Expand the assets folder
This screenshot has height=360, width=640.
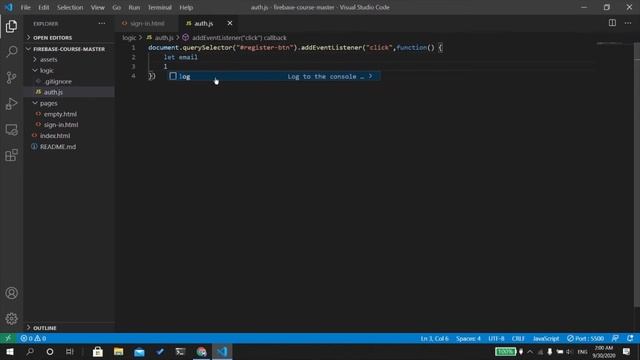coord(69,60)
